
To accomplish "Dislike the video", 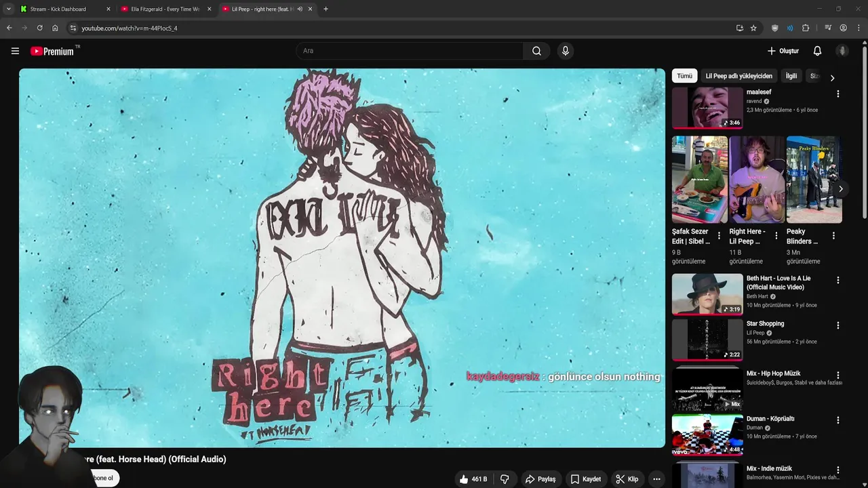I will pos(505,479).
